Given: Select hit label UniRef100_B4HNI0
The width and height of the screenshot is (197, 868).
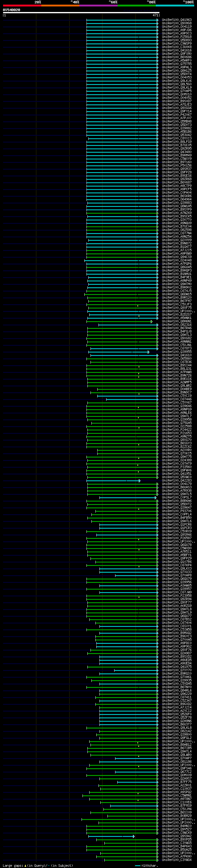Looking at the screenshot, I should 177,826.
